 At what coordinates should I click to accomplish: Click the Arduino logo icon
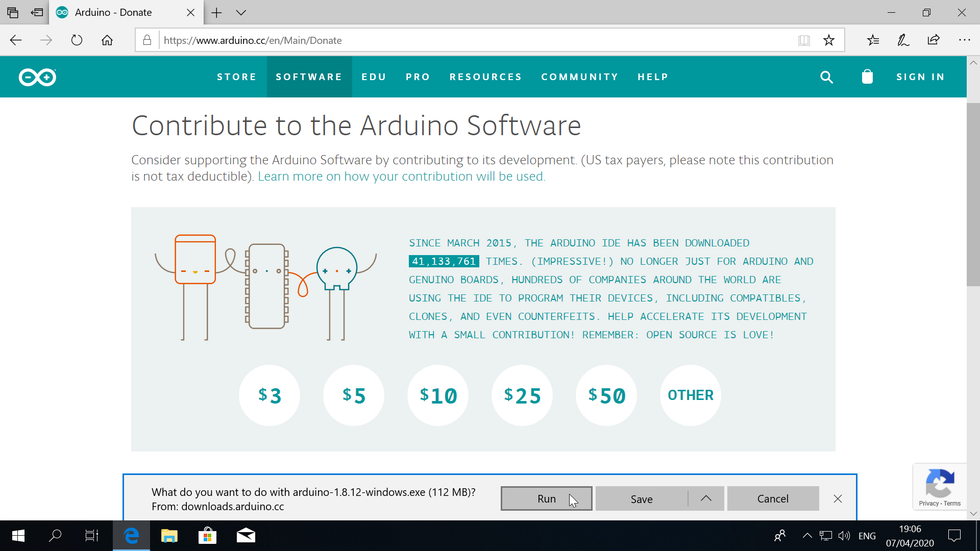click(x=37, y=77)
